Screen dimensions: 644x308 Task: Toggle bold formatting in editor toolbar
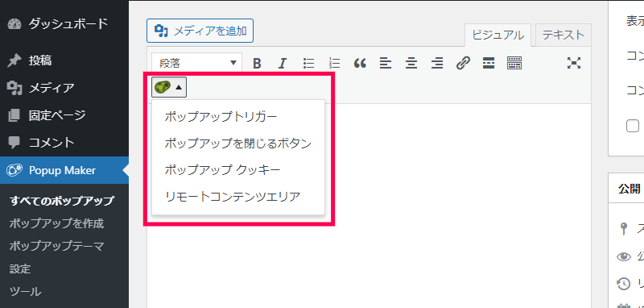pyautogui.click(x=257, y=64)
